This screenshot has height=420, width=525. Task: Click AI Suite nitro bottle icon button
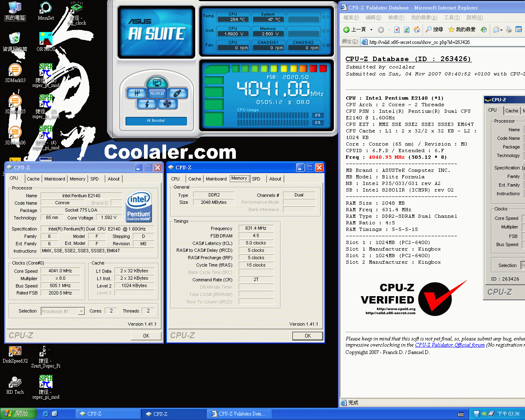pyautogui.click(x=177, y=93)
